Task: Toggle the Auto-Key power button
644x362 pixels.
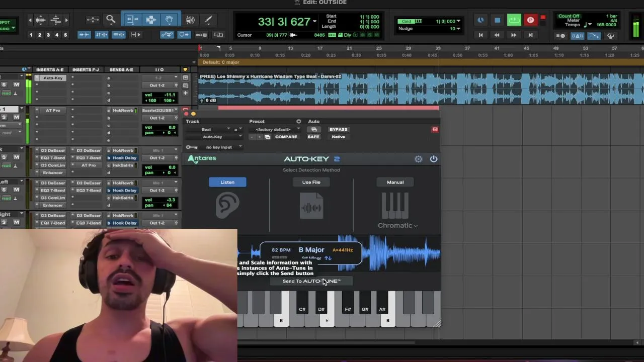Action: click(x=434, y=159)
